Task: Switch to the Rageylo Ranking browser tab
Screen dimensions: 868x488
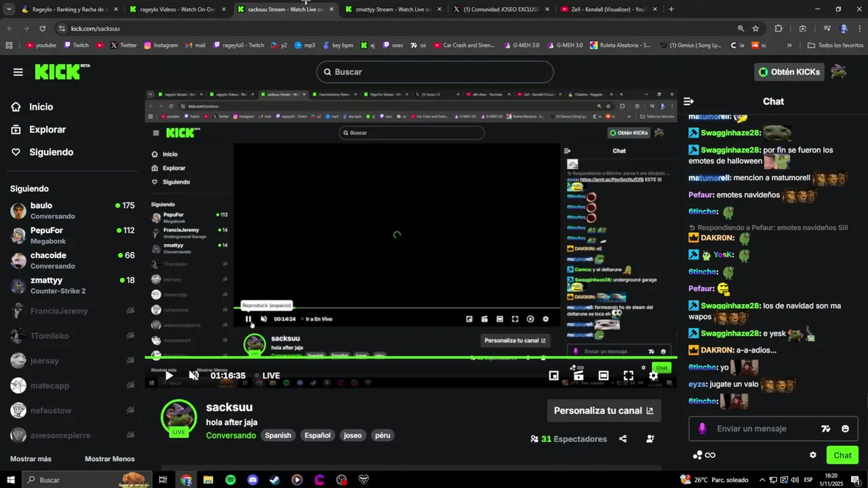Action: click(x=70, y=9)
